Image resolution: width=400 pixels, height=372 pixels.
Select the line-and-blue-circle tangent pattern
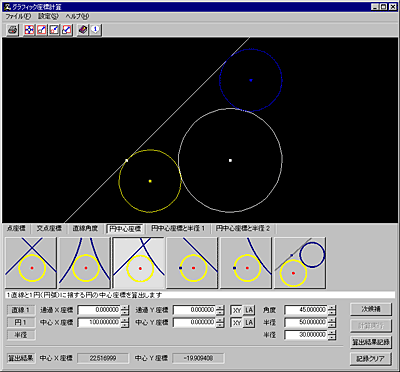300,263
